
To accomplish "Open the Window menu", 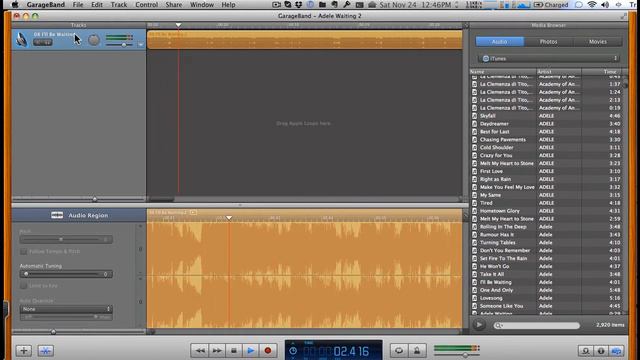I will (202, 5).
